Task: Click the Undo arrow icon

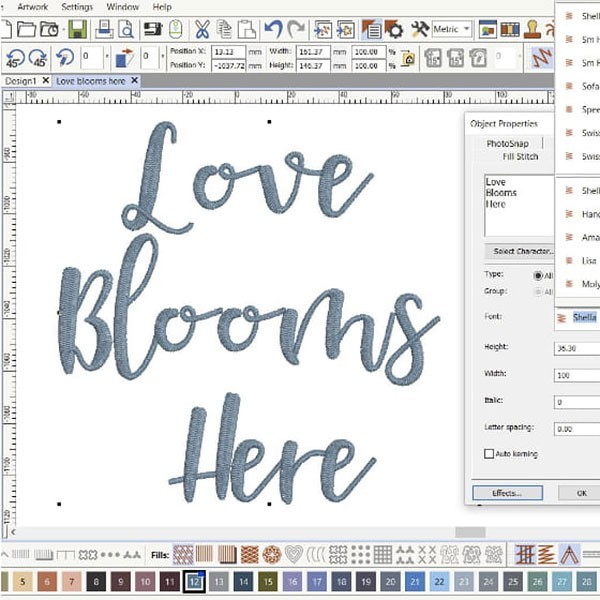Action: pos(273,29)
